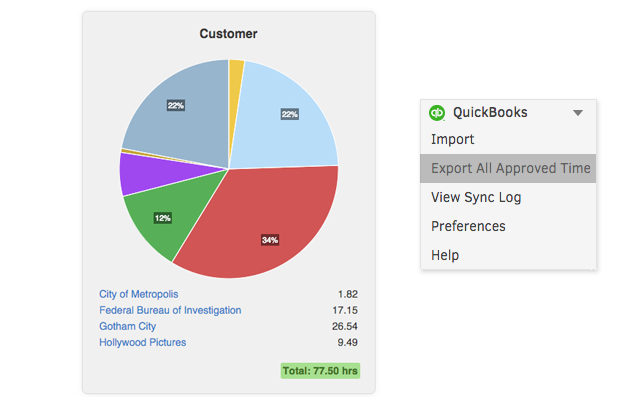Choose Export All Approved Time
Image resolution: width=640 pixels, height=400 pixels.
click(508, 169)
